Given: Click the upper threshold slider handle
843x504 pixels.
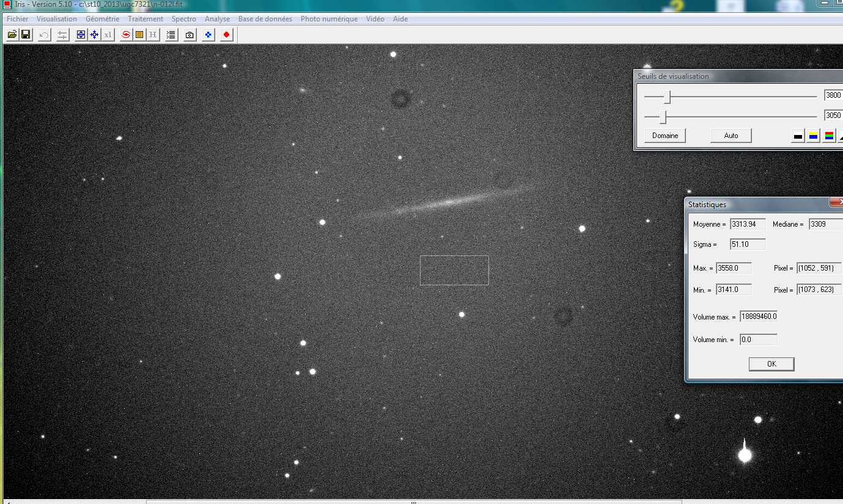Looking at the screenshot, I should (x=668, y=97).
